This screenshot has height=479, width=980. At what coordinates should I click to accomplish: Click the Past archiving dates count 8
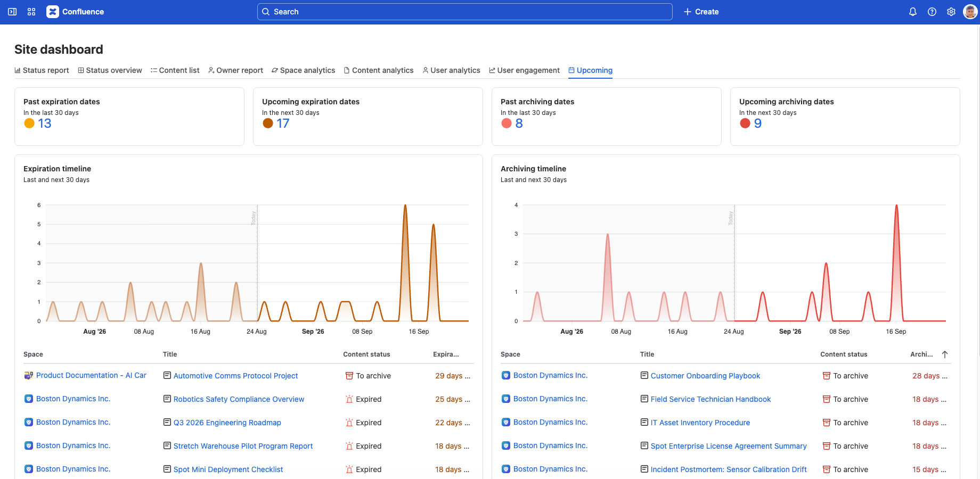[x=519, y=123]
